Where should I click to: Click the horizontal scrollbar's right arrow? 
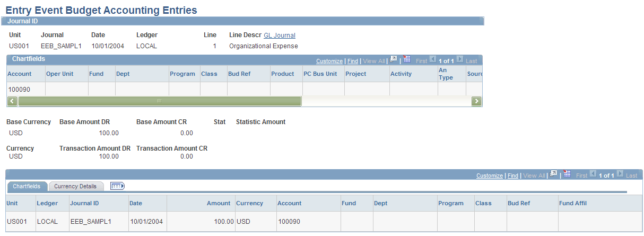pyautogui.click(x=476, y=101)
